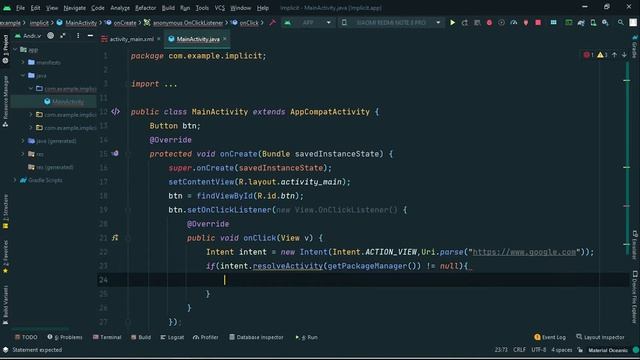Click the CRLF line separator in status bar
Viewport: 640px width, 360px height.
519,350
